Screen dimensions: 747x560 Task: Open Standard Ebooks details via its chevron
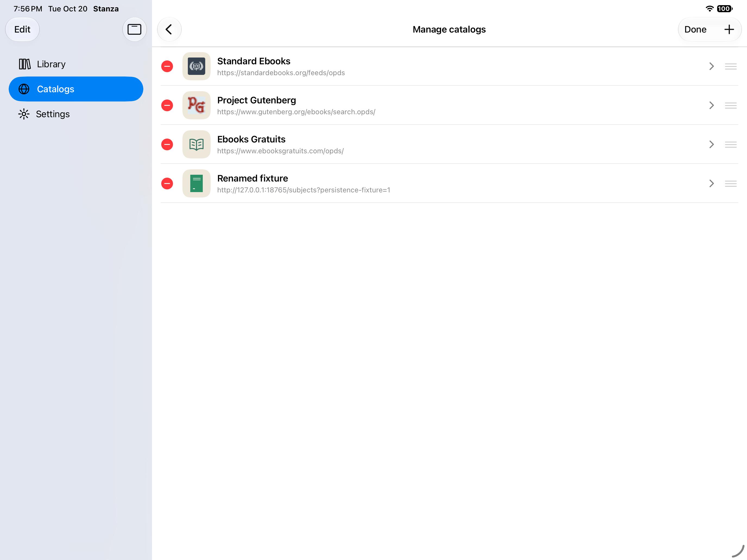click(711, 66)
